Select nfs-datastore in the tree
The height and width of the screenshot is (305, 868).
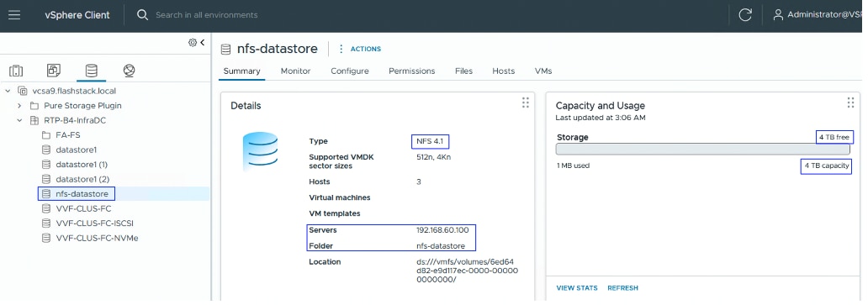(x=82, y=194)
